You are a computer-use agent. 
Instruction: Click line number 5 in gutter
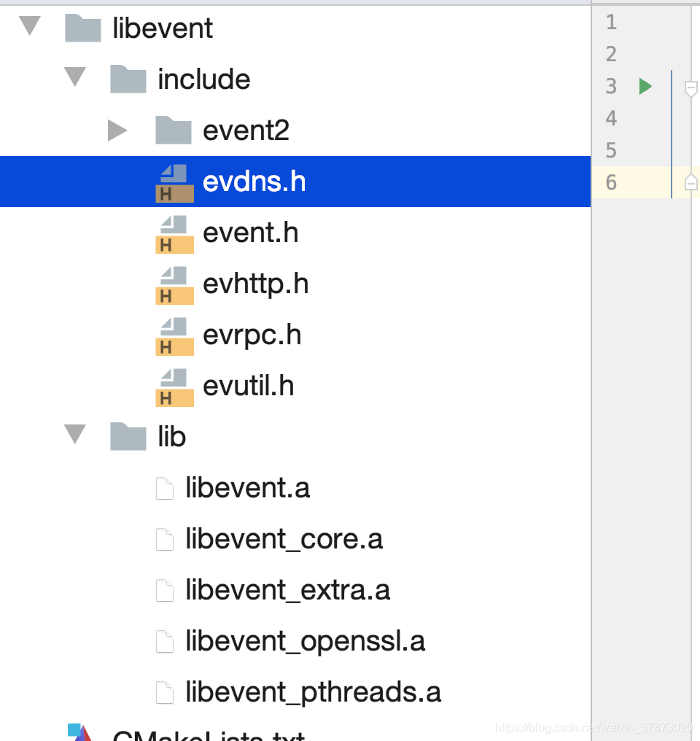coord(611,150)
